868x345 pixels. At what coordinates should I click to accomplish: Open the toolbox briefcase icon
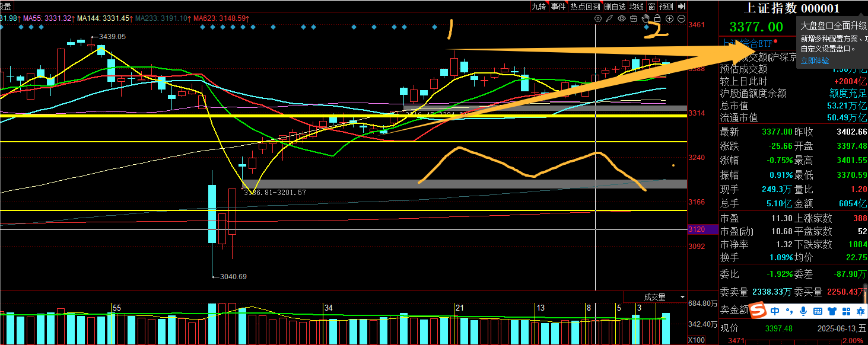click(634, 19)
